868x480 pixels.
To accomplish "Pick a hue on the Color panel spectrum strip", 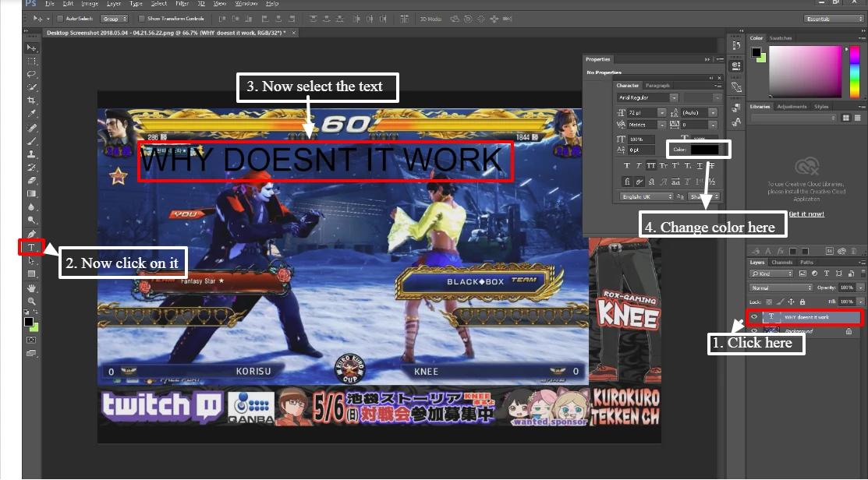I will click(854, 72).
